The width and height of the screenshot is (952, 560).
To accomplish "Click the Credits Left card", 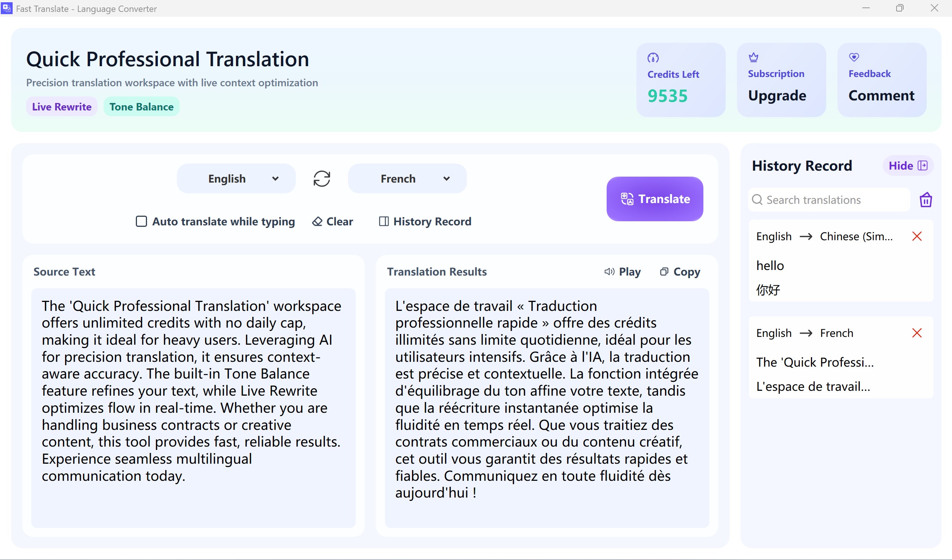I will point(681,80).
